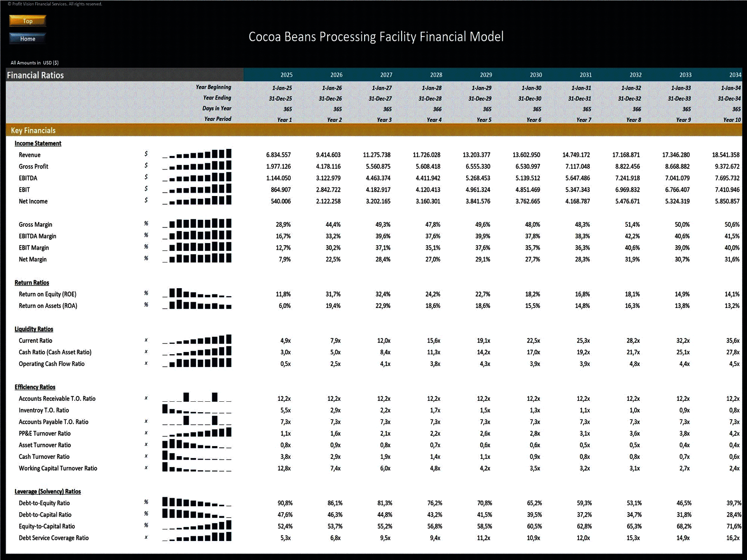Select the Inventory T.O. Ratio sparkline
The width and height of the screenshot is (747, 560).
(197, 409)
